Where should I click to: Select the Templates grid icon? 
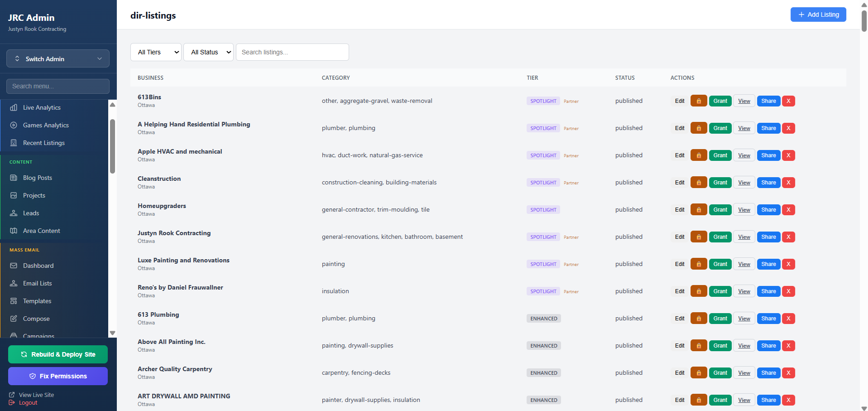pos(14,301)
